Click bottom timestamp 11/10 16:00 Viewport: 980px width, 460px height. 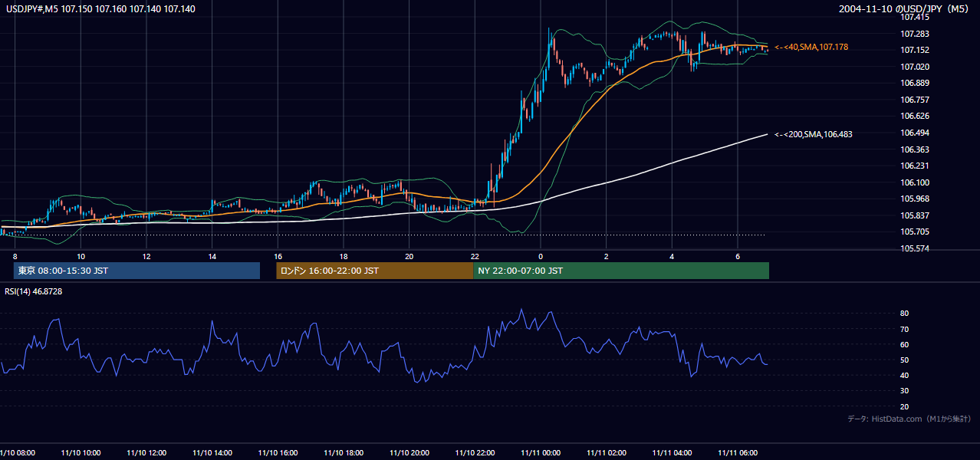[278, 453]
